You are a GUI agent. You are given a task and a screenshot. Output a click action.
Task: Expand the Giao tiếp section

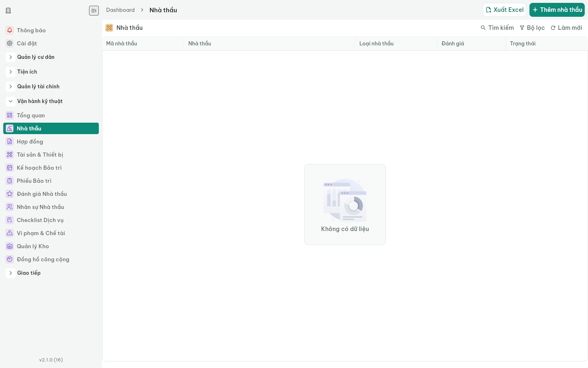tap(11, 273)
